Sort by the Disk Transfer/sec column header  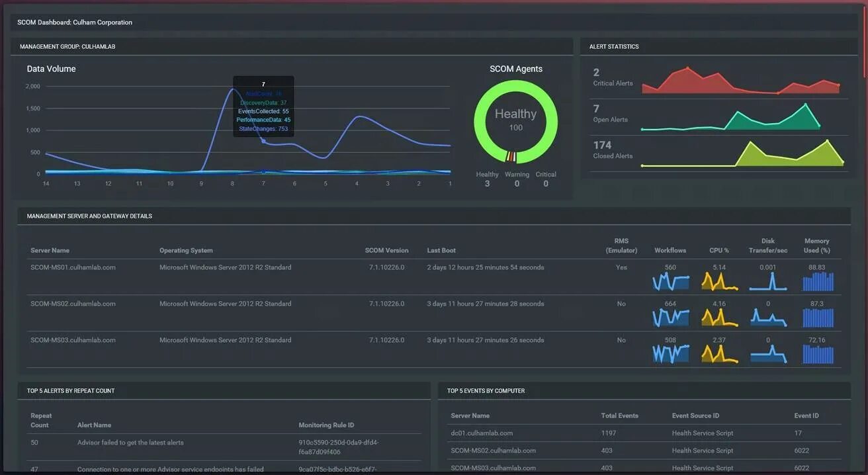pyautogui.click(x=768, y=245)
